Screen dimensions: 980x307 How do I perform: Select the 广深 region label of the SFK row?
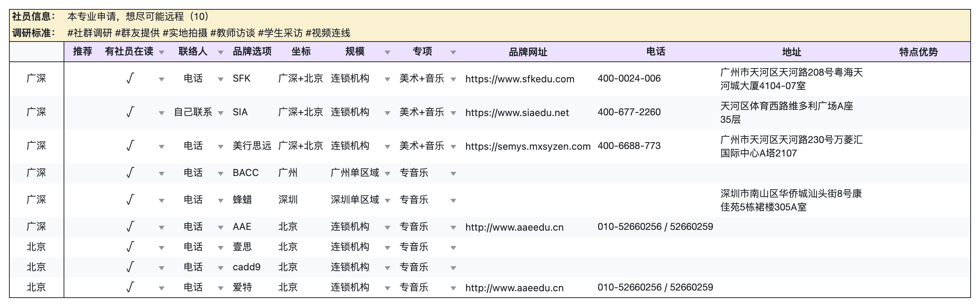[36, 79]
